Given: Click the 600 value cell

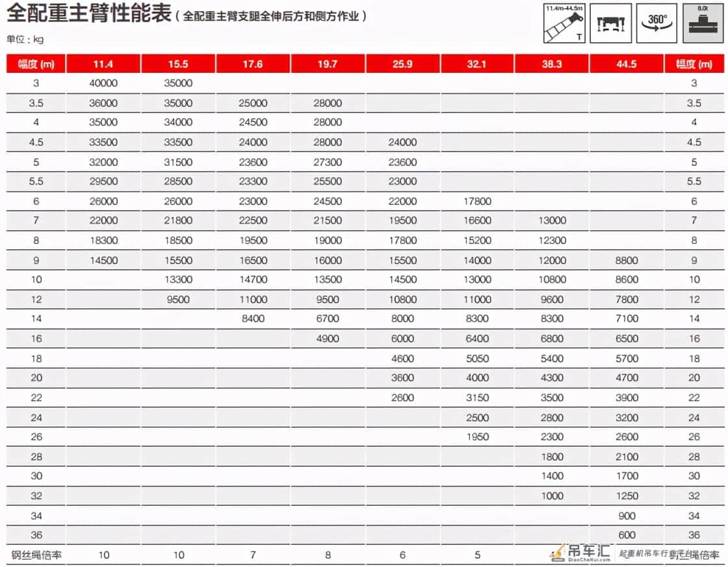Looking at the screenshot, I should click(627, 535).
